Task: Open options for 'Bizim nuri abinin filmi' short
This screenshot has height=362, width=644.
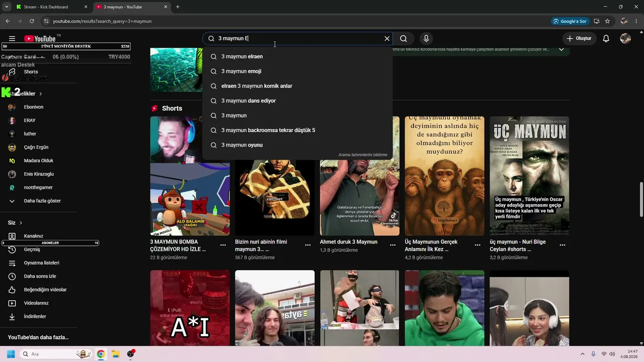Action: [308, 245]
